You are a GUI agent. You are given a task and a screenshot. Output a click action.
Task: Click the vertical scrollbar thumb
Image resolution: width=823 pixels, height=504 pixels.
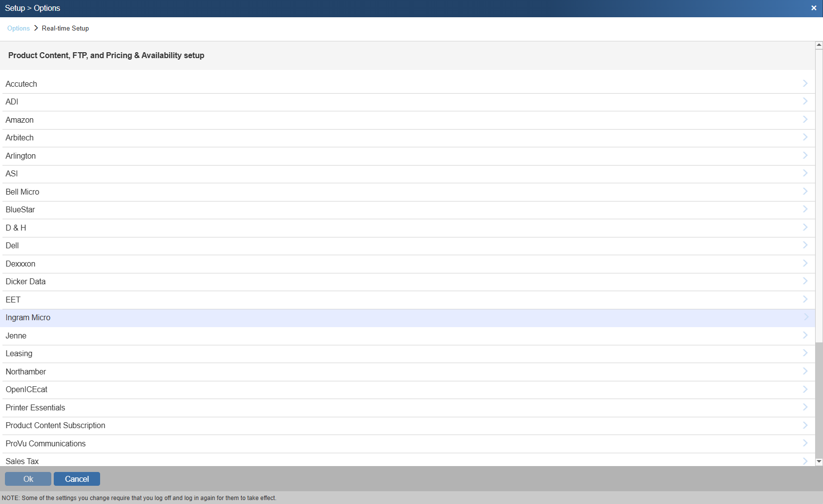819,196
